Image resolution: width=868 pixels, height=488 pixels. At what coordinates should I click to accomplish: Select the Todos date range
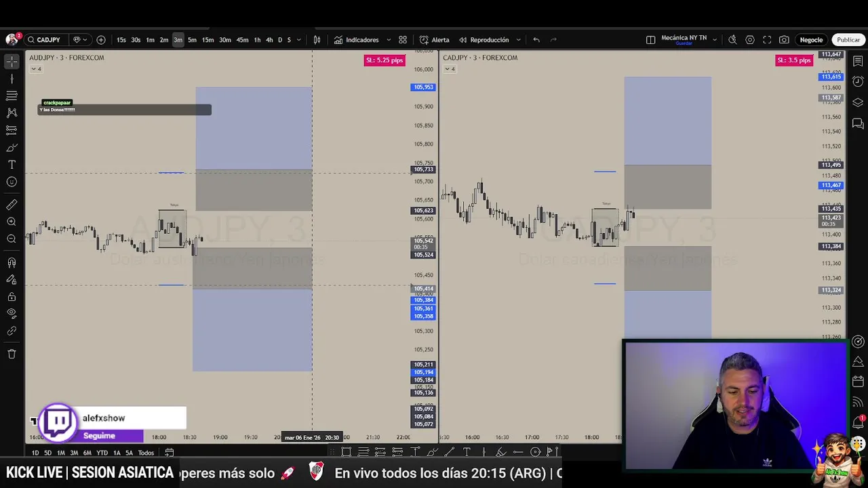click(146, 453)
